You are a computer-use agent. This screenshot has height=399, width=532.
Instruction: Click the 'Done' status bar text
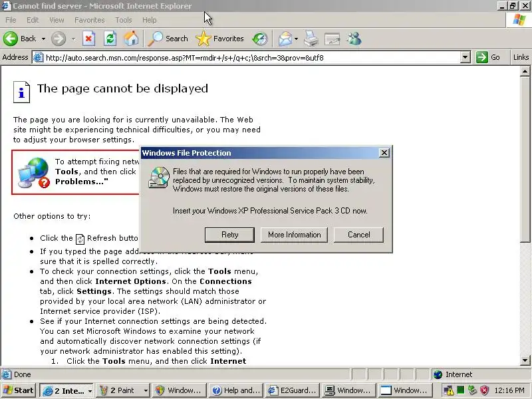[x=23, y=374]
